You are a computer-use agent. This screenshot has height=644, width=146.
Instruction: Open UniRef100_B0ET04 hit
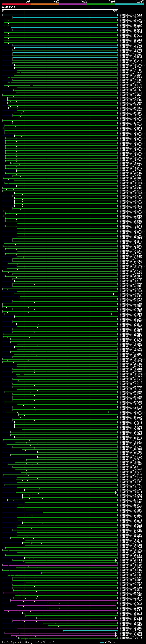tap(131, 635)
